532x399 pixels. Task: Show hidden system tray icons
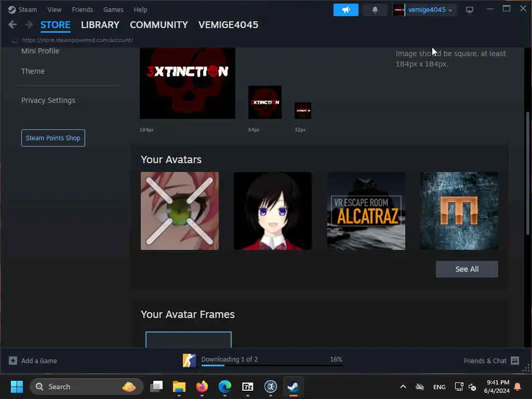403,387
